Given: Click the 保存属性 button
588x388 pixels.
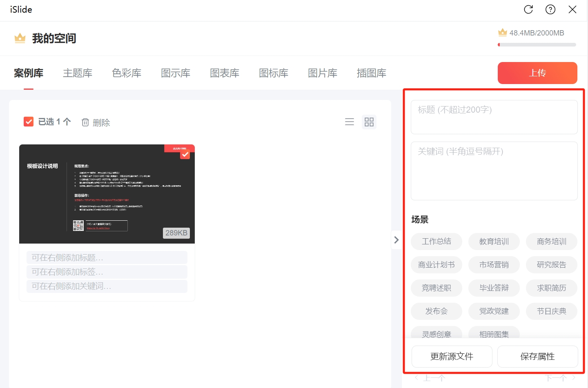Looking at the screenshot, I should point(537,357).
